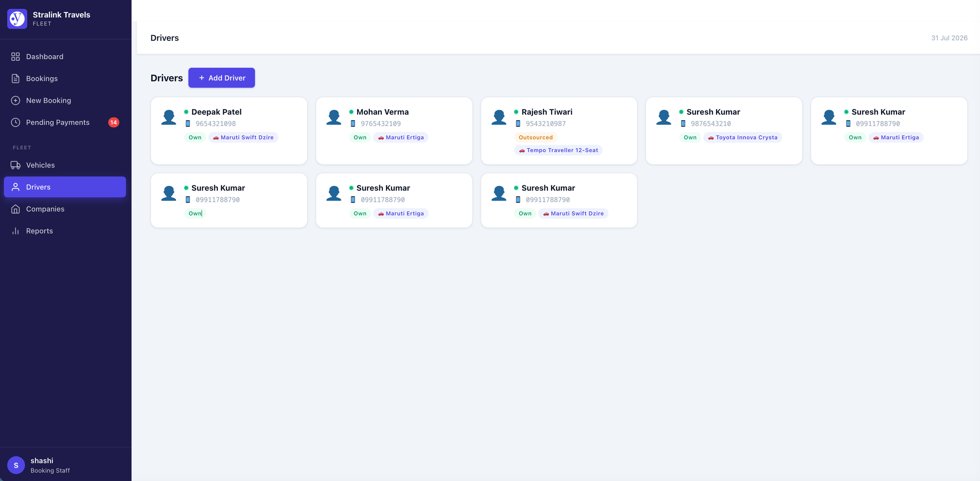Click the red 14 pending payments badge

[113, 122]
